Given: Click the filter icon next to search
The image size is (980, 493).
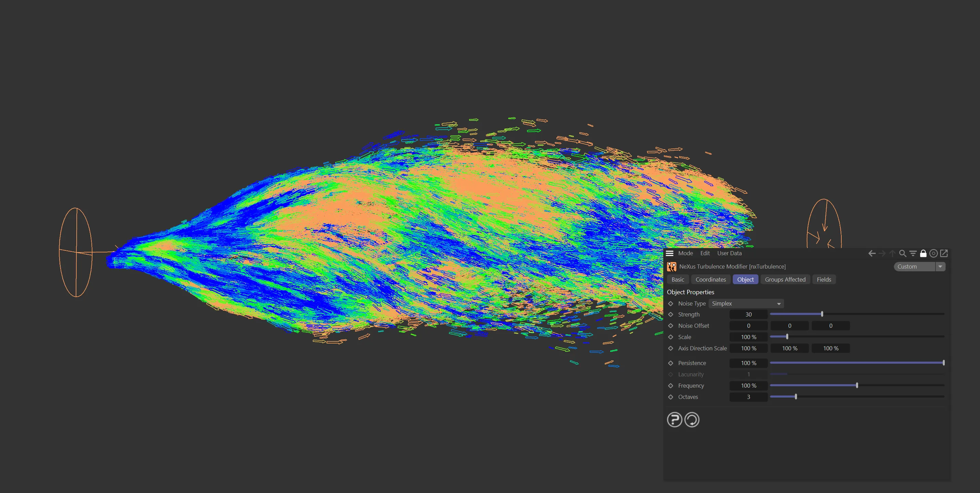Looking at the screenshot, I should tap(913, 254).
